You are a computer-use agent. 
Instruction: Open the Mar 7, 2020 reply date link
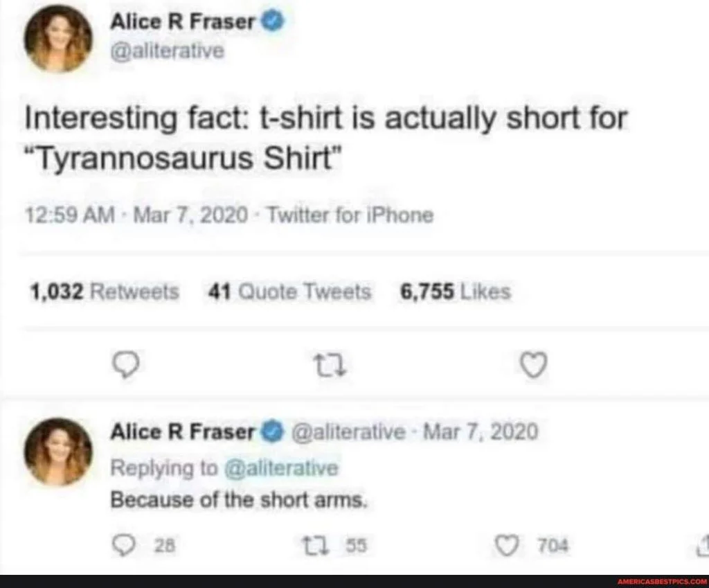481,431
